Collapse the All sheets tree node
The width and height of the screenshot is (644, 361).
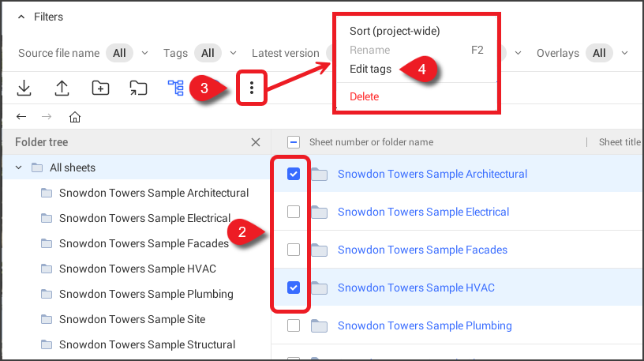pyautogui.click(x=19, y=167)
